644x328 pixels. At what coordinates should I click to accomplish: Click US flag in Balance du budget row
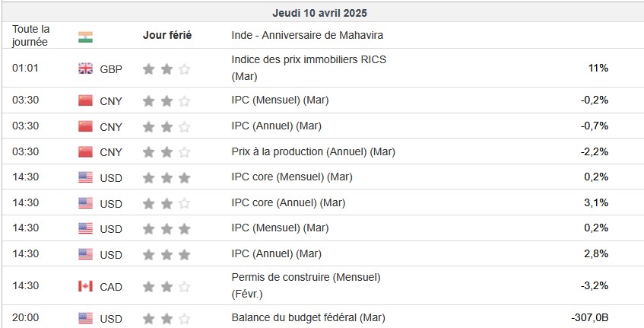click(x=85, y=318)
